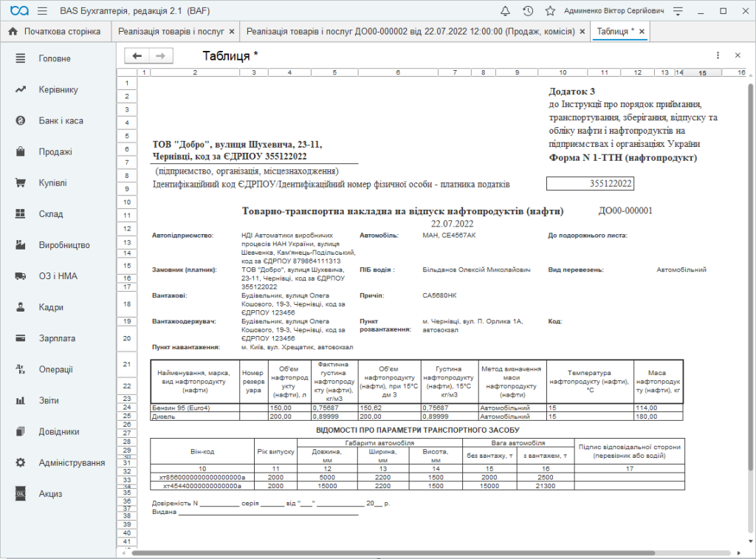Click heading Форма N 1-ТТН (нафтопродукт)
The width and height of the screenshot is (756, 559).
[622, 158]
